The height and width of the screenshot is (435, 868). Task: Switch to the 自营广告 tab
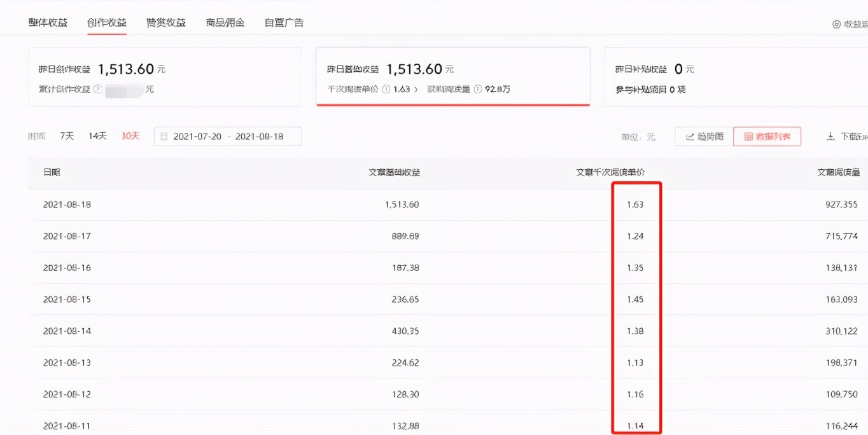click(x=284, y=21)
